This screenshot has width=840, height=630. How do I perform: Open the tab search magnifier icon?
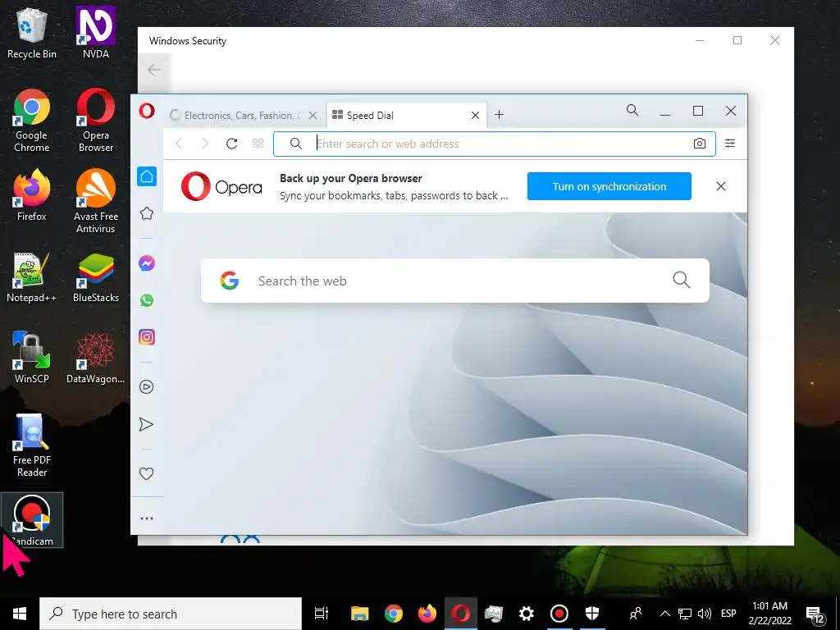pos(632,111)
